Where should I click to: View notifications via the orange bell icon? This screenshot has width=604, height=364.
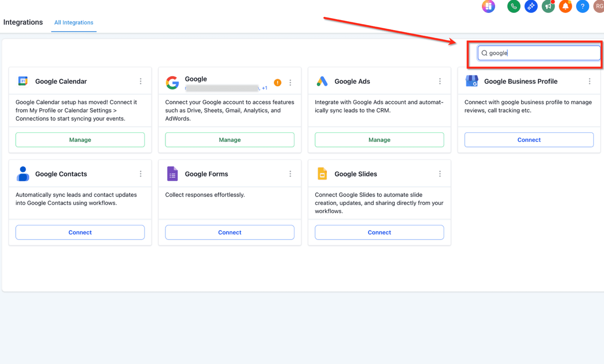(x=565, y=6)
